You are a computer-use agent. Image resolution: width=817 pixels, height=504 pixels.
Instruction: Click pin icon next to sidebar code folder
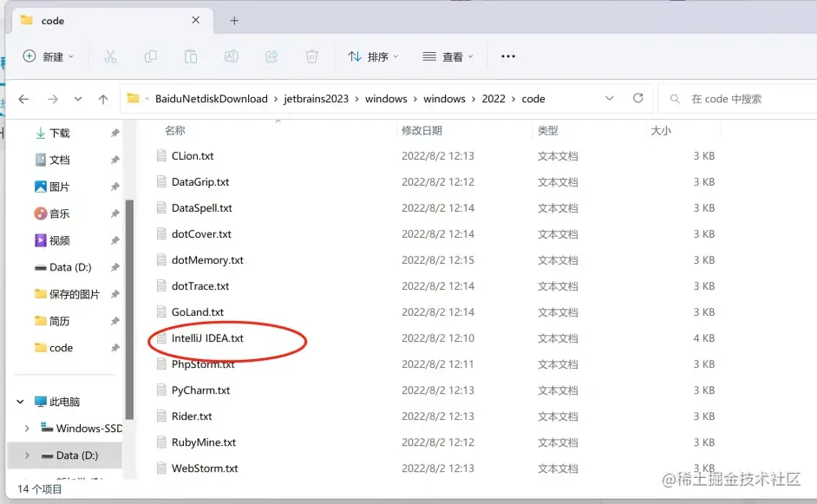[x=115, y=348]
